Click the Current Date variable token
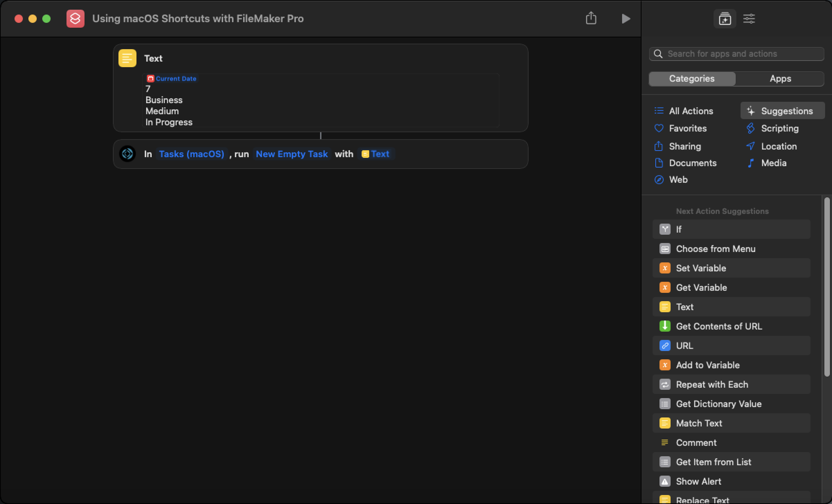Viewport: 832px width, 504px height. (x=171, y=79)
